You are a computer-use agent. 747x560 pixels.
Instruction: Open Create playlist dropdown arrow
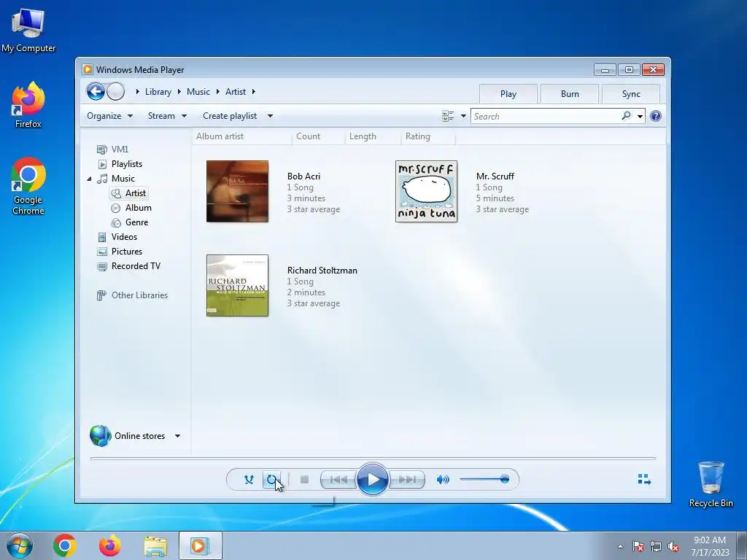(270, 116)
